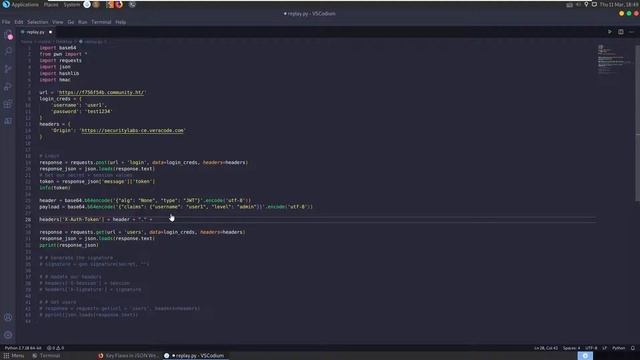Click the editor vertical scrollbar
Image resolution: width=640 pixels, height=360 pixels.
(x=638, y=122)
